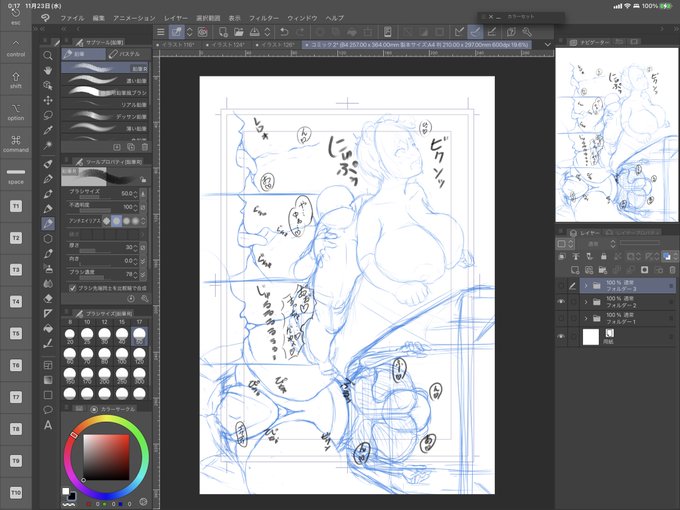Image resolution: width=680 pixels, height=510 pixels.
Task: Toggle visibility box of フォルダー 1
Action: pyautogui.click(x=561, y=318)
